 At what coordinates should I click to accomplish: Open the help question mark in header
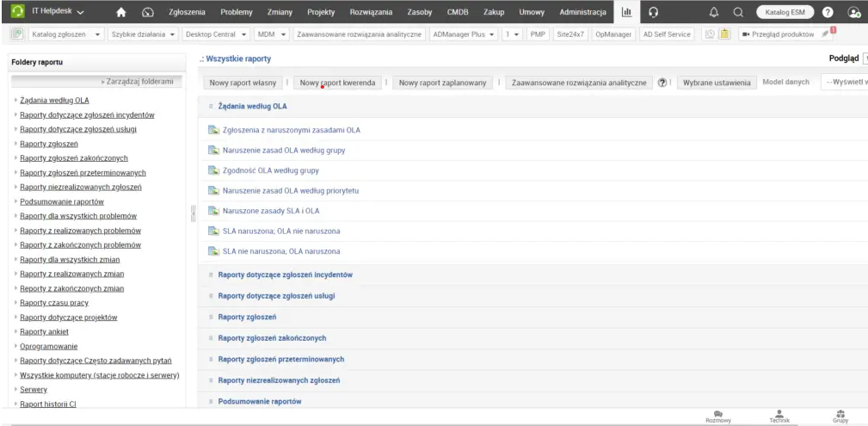828,12
